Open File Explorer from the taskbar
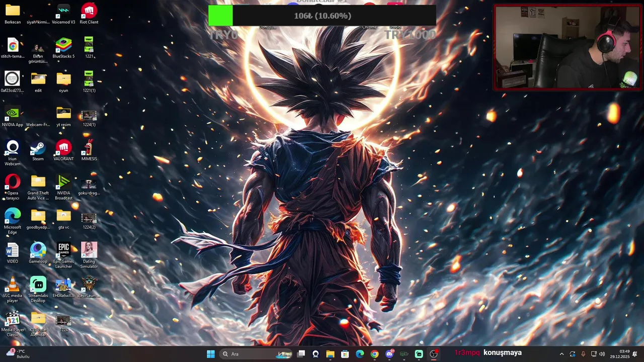This screenshot has height=362, width=644. coord(330,354)
